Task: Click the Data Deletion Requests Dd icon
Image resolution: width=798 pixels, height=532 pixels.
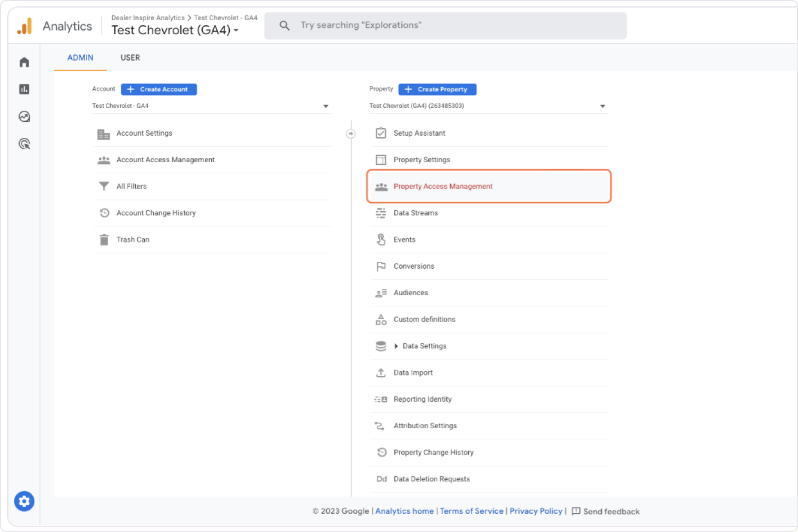Action: pyautogui.click(x=381, y=479)
